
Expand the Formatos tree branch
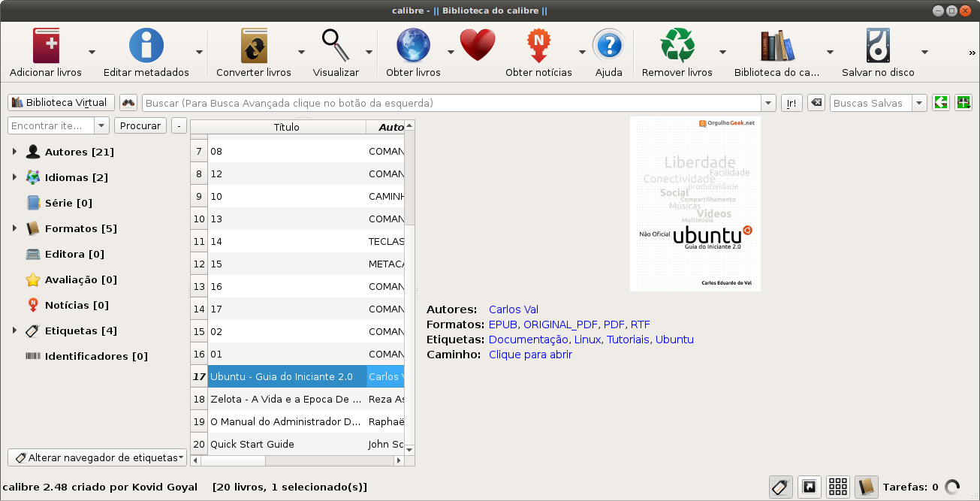(13, 228)
